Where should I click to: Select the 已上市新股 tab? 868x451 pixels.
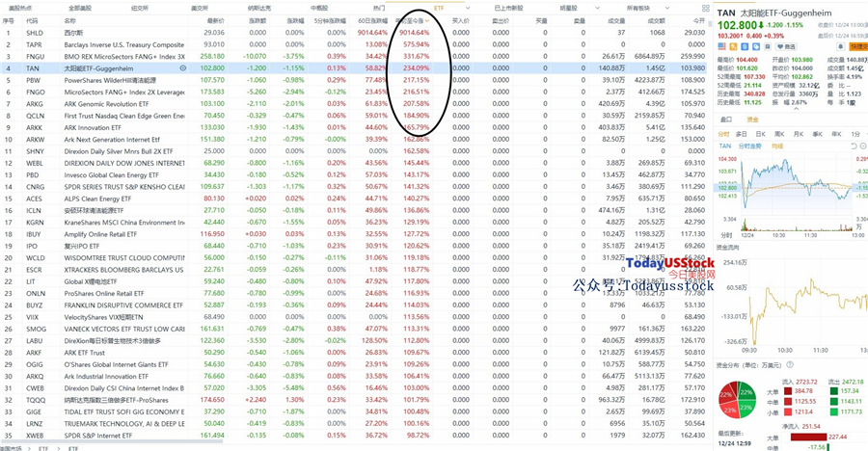coord(508,9)
